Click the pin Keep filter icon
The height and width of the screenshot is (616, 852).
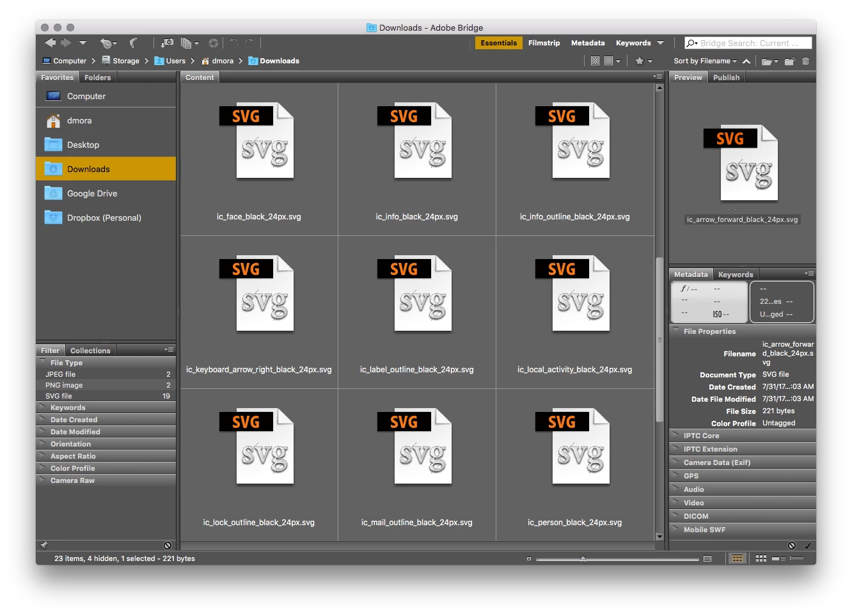click(x=43, y=546)
